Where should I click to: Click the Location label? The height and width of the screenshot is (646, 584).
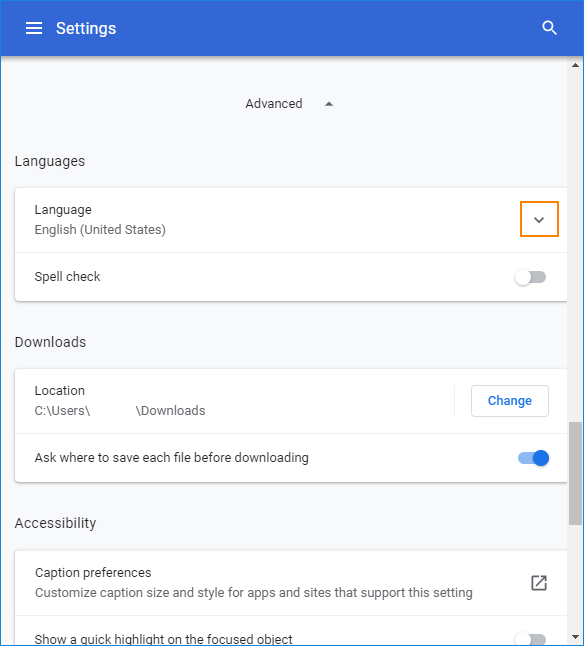click(x=60, y=391)
